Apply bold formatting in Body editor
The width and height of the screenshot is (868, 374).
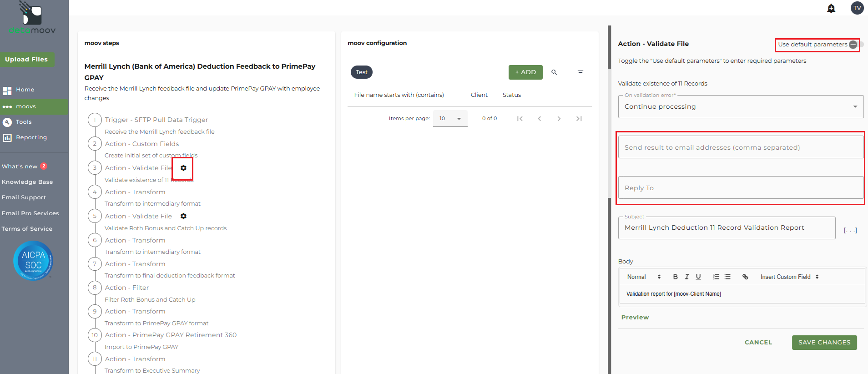pyautogui.click(x=676, y=277)
